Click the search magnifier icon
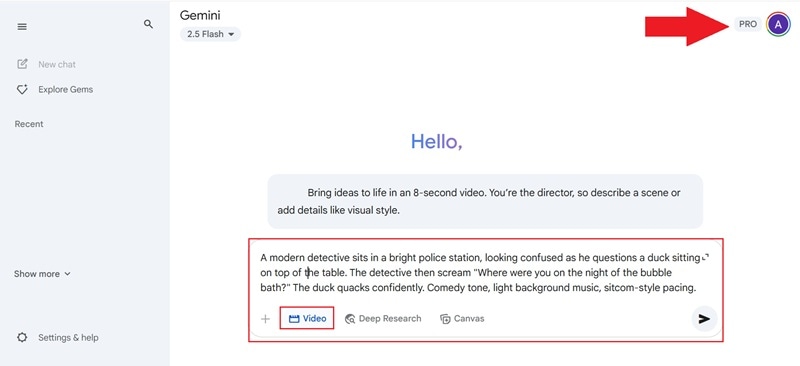Viewport: 800px width, 366px height. tap(148, 24)
